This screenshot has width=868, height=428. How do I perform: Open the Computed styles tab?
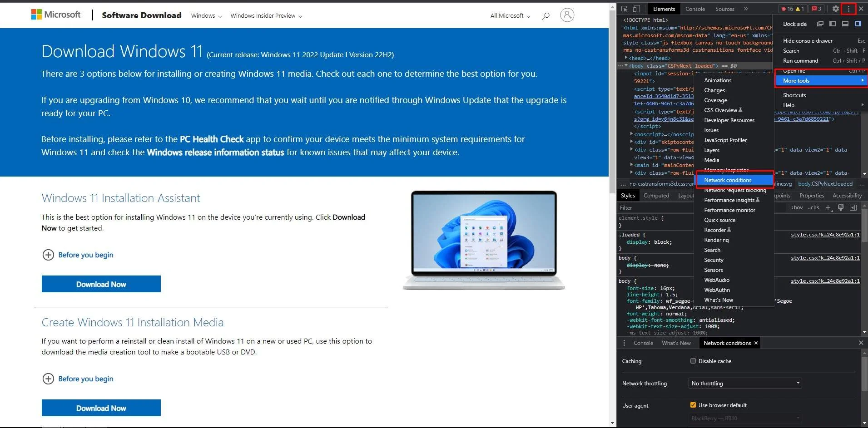pos(656,196)
